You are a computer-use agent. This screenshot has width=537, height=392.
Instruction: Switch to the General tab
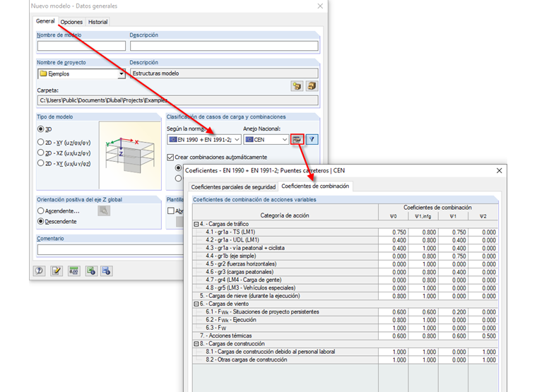(45, 21)
